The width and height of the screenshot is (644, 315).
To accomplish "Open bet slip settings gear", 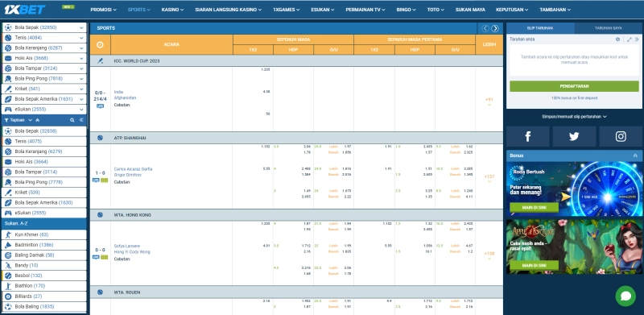I will pos(617,39).
